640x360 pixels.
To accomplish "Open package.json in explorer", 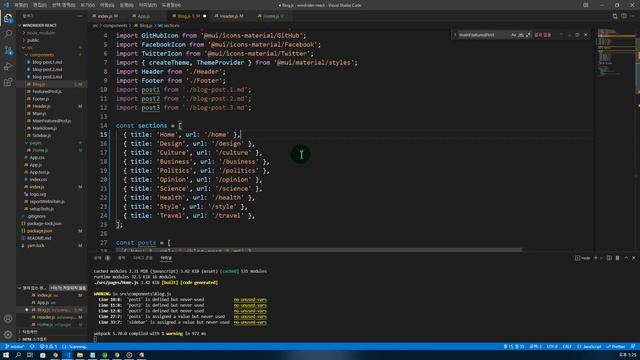I will click(39, 231).
